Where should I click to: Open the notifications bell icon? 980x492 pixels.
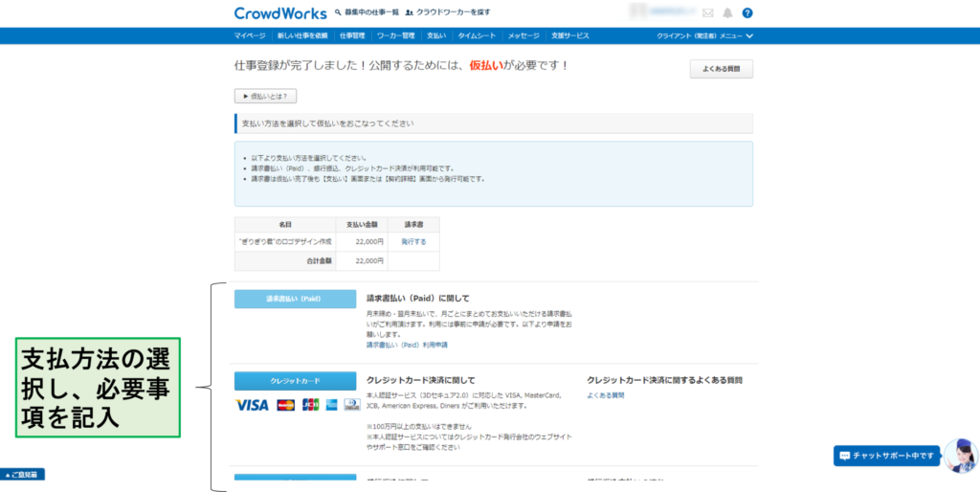click(727, 13)
